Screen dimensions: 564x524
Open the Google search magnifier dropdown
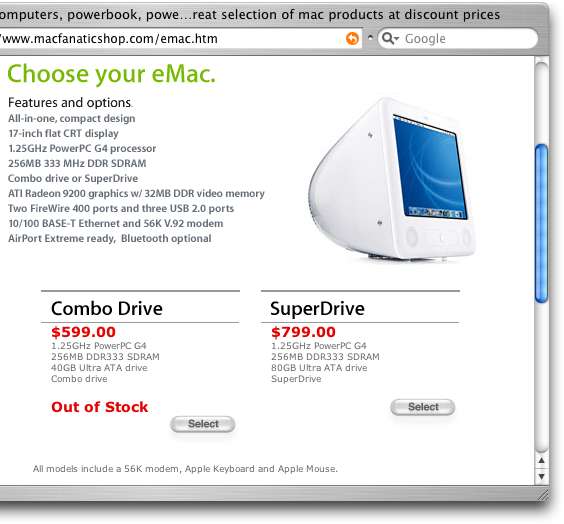click(x=390, y=38)
